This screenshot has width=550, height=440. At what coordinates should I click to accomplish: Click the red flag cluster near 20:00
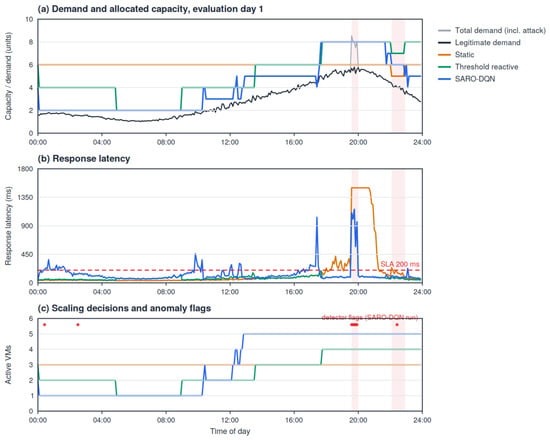point(354,325)
